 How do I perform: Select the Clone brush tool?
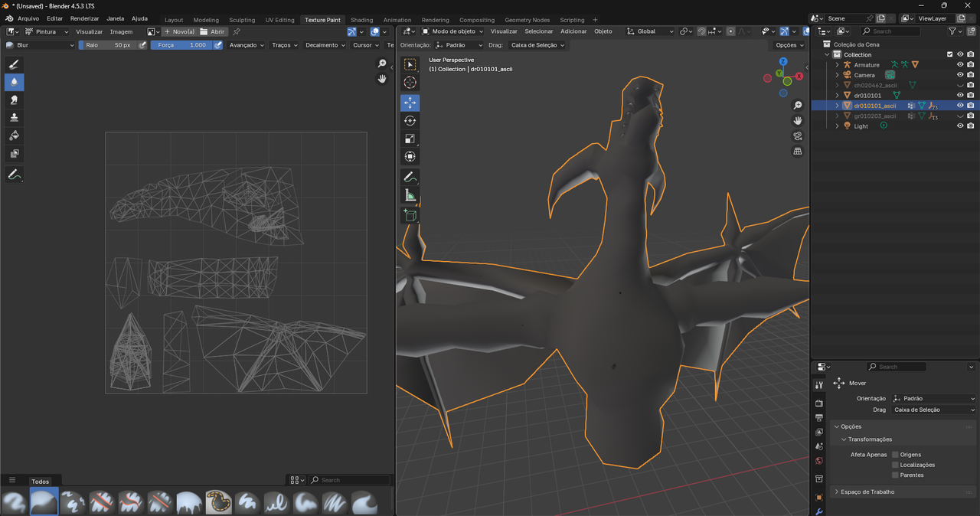(x=14, y=118)
